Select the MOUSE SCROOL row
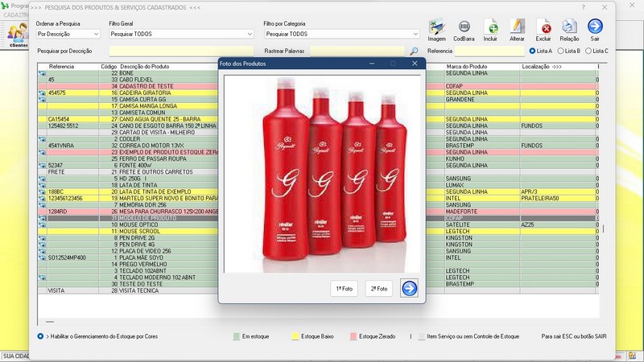Screen dimensions: 644x362 click(x=318, y=231)
